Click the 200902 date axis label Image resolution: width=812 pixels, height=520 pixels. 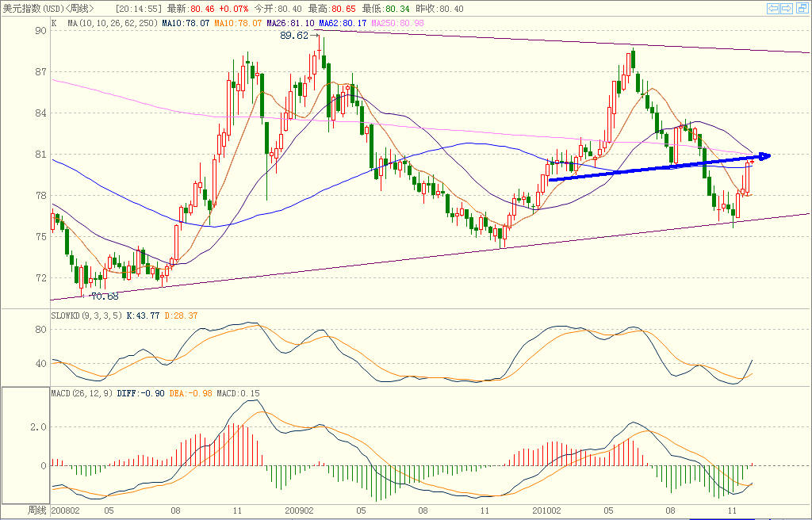click(x=299, y=510)
